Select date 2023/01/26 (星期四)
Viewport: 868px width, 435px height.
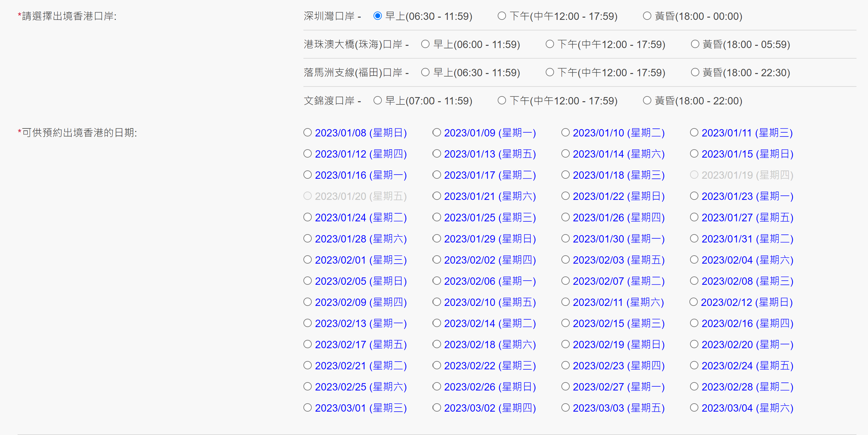[565, 217]
